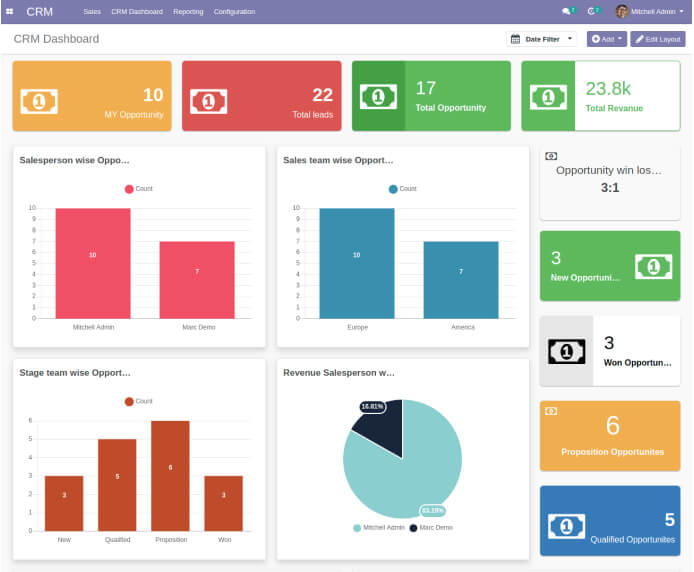Open the Add dropdown button

pyautogui.click(x=607, y=39)
